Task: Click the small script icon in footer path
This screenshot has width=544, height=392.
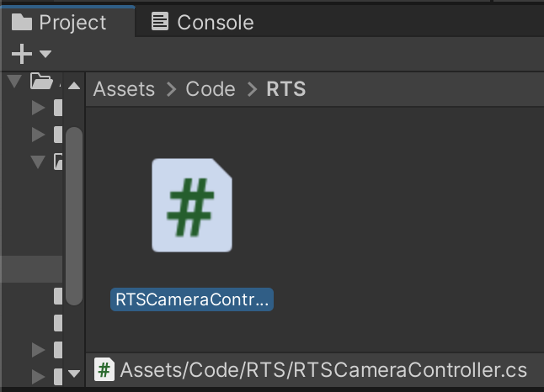Action: [x=104, y=370]
